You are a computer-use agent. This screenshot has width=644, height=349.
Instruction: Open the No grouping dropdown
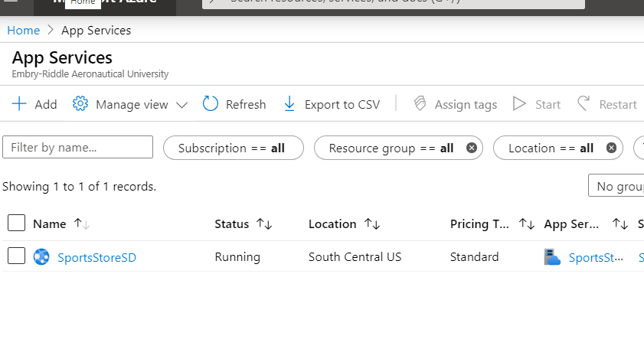(616, 185)
